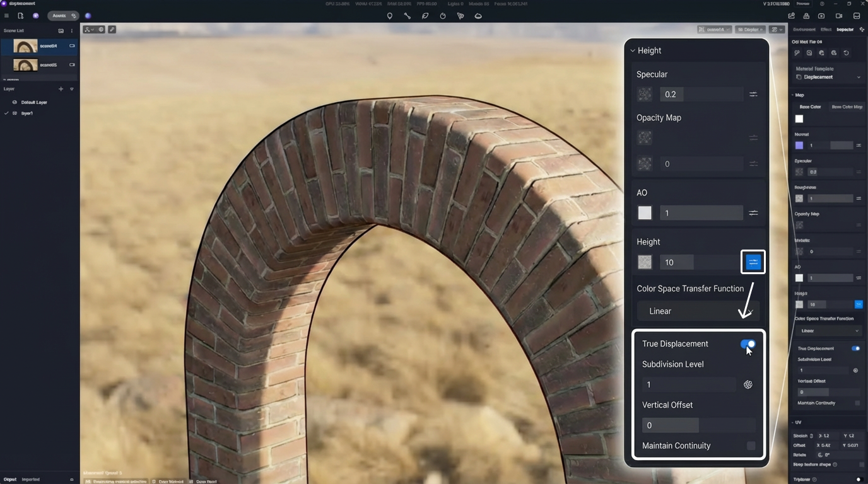
Task: Click Subdivision Level icon in enlarged callout
Action: pyautogui.click(x=748, y=384)
